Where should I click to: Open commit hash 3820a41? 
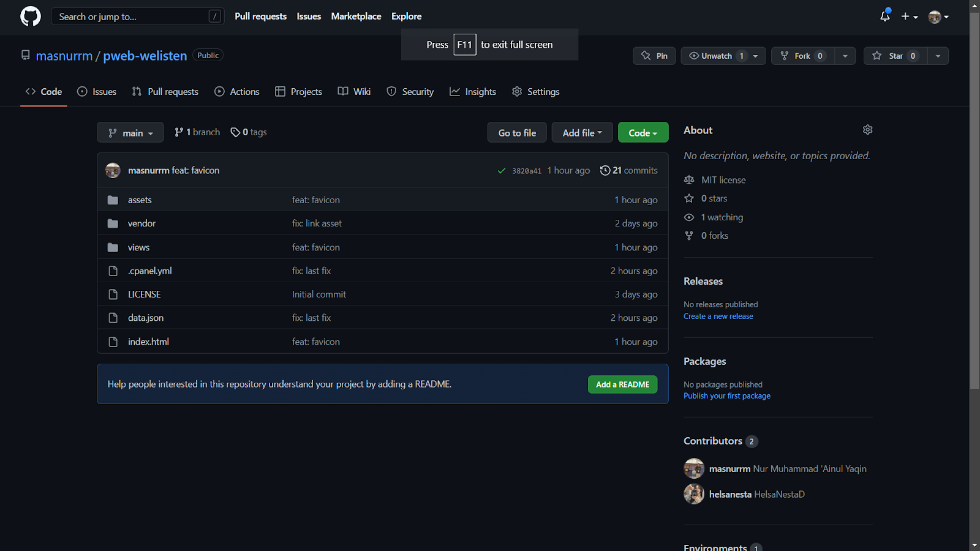click(527, 171)
